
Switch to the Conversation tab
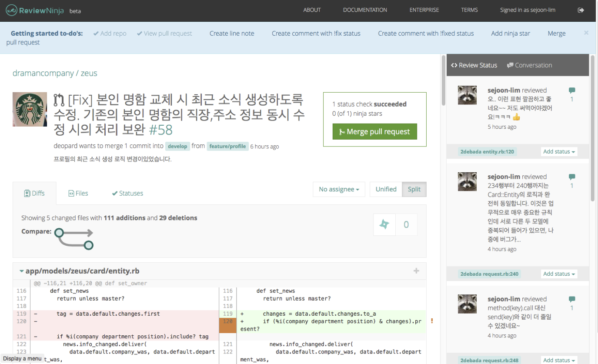pos(529,65)
